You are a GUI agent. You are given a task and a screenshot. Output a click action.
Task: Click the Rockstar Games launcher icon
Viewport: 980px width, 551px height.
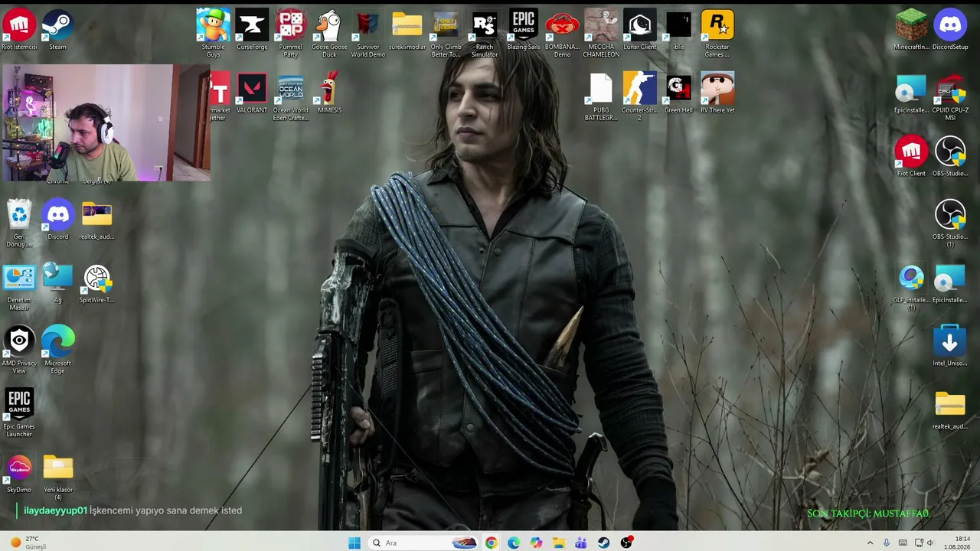click(x=717, y=33)
